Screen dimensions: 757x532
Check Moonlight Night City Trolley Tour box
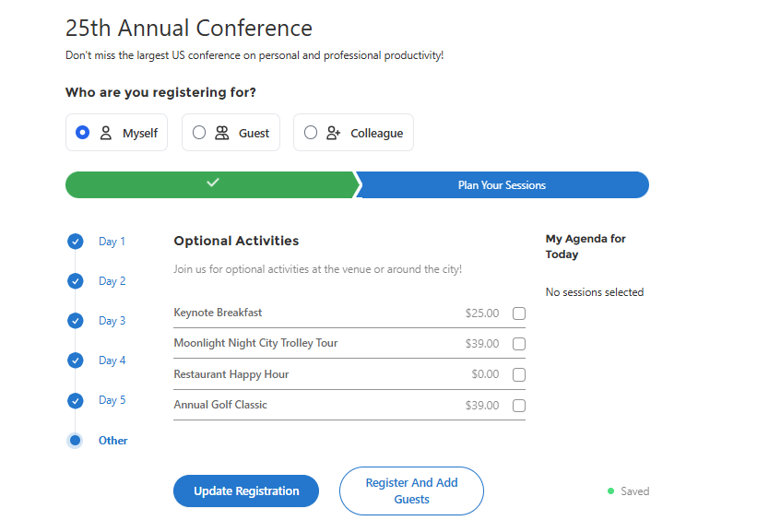[519, 344]
